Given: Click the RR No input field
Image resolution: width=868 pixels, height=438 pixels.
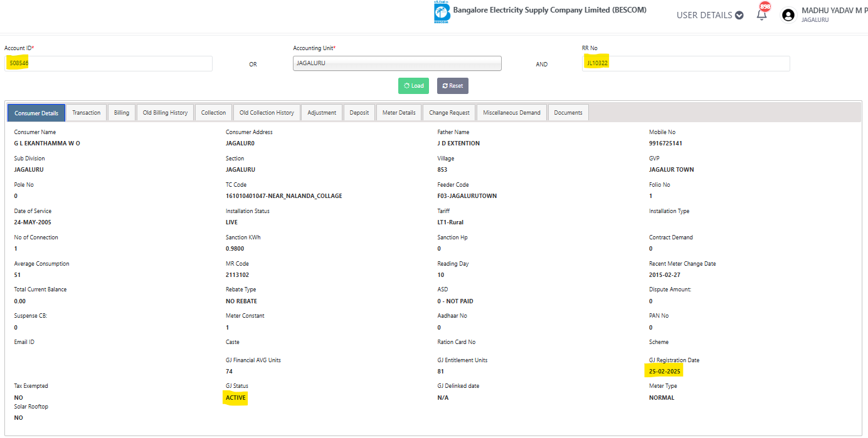Looking at the screenshot, I should click(685, 63).
